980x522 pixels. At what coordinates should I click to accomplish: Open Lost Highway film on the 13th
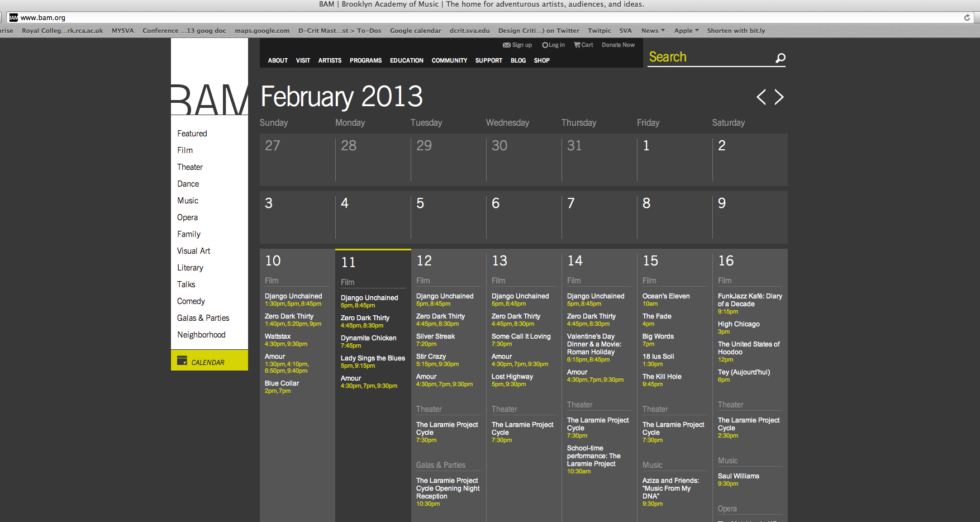512,377
